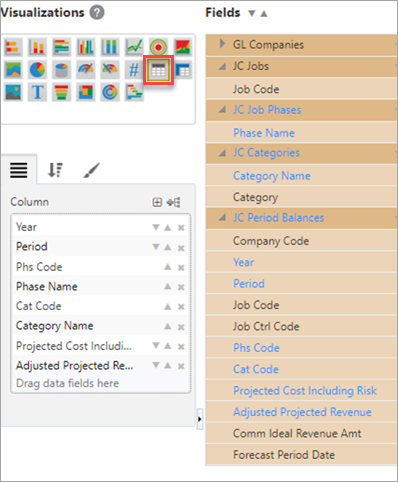Collapse the JC Jobs table
This screenshot has width=398, height=482.
(x=222, y=67)
